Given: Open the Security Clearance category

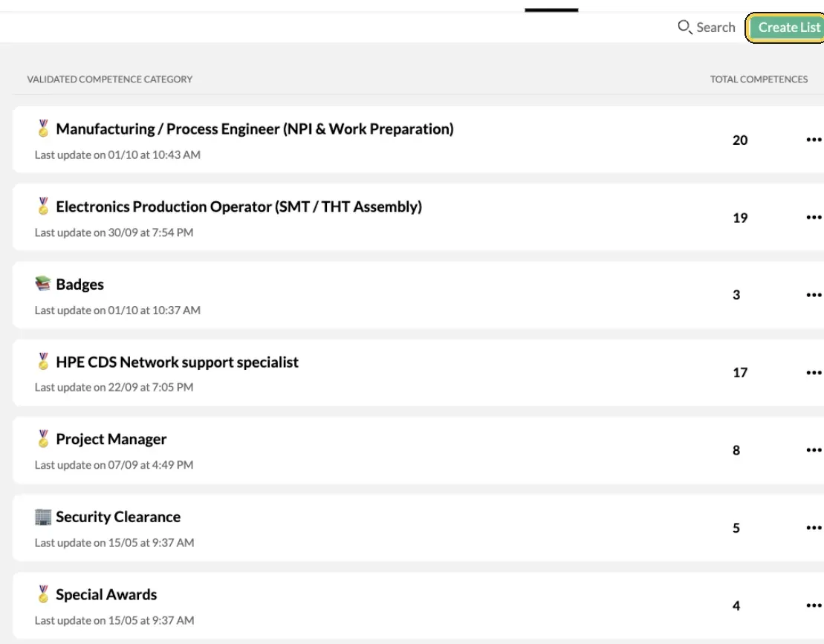Looking at the screenshot, I should pyautogui.click(x=118, y=517).
